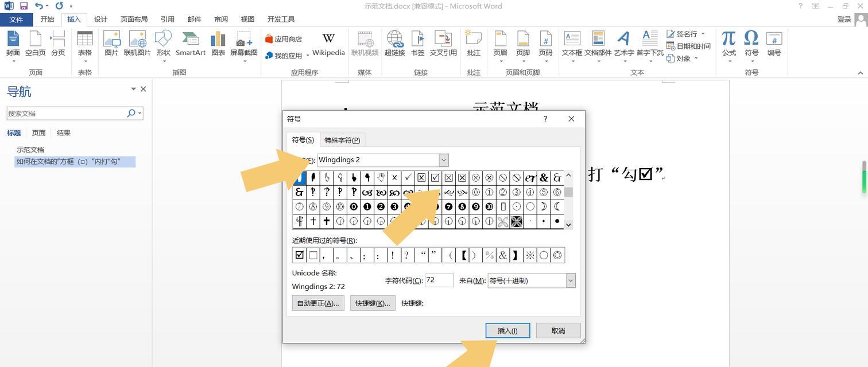Open the 特殊字符 tab in symbol dialog
The width and height of the screenshot is (868, 367).
342,140
